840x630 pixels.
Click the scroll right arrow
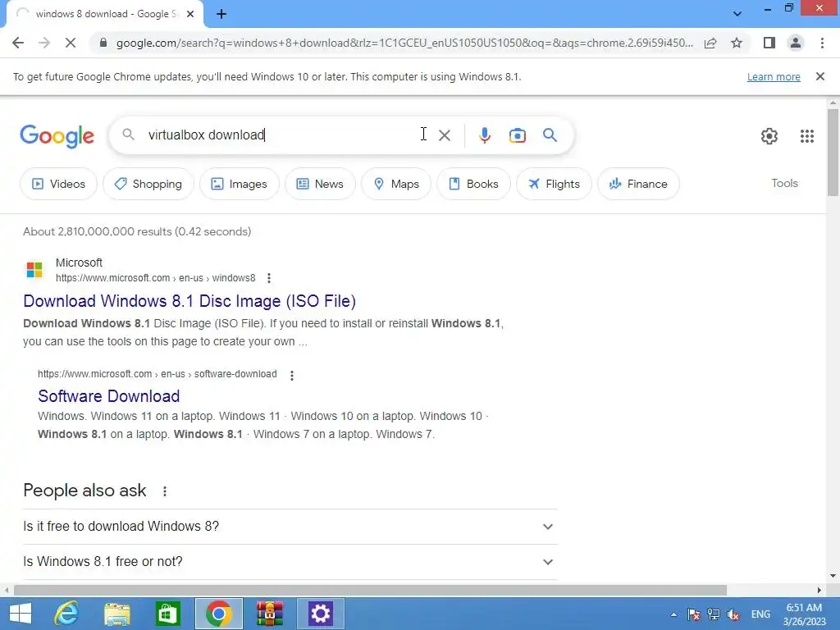pyautogui.click(x=819, y=591)
